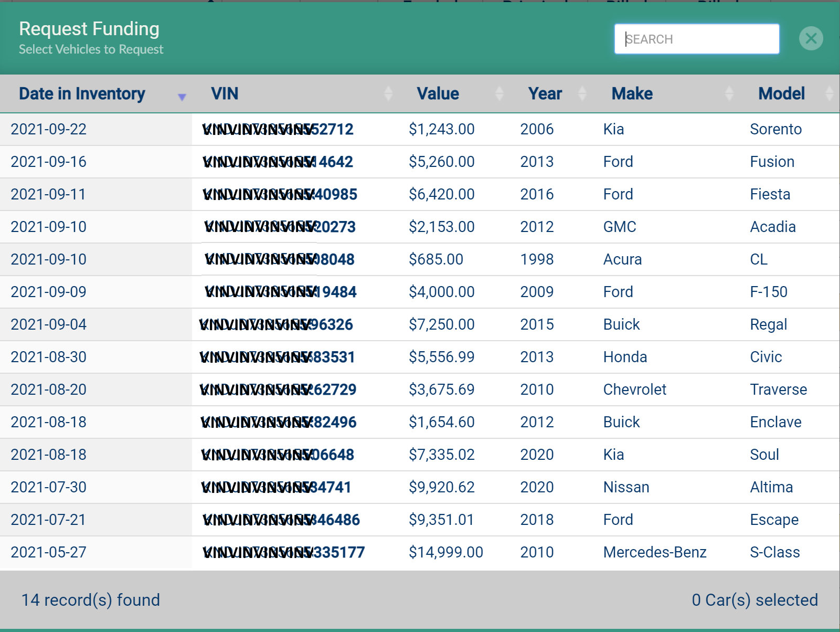Image resolution: width=840 pixels, height=632 pixels.
Task: Sort table by the Make header
Action: (x=632, y=93)
